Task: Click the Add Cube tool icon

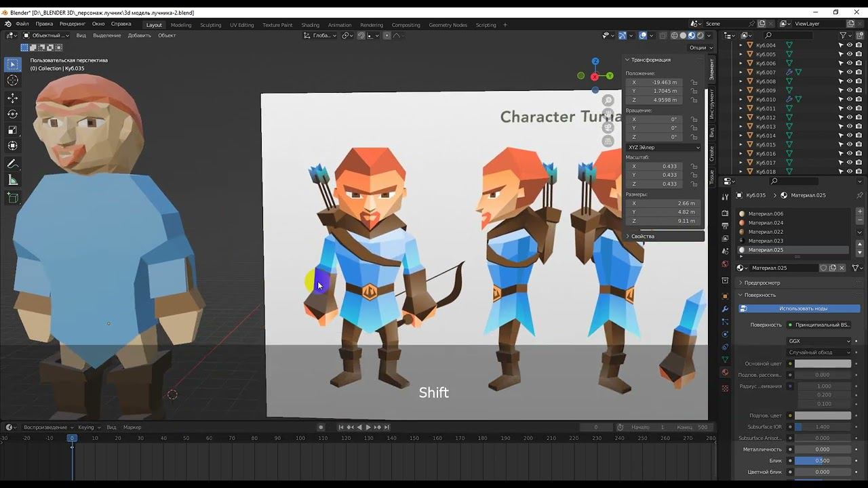Action: [12, 197]
